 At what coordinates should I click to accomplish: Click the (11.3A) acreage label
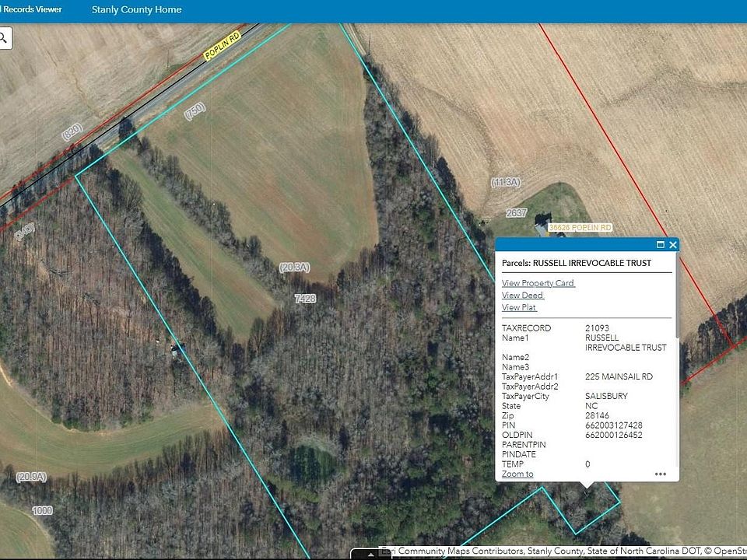click(x=506, y=182)
